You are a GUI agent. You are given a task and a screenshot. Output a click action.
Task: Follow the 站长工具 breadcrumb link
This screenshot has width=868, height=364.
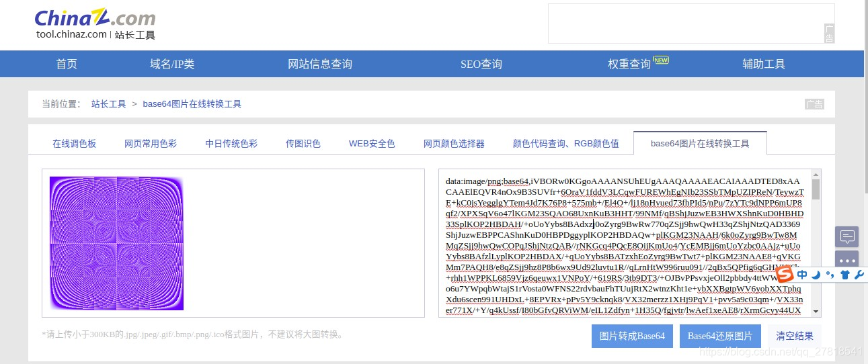[109, 104]
